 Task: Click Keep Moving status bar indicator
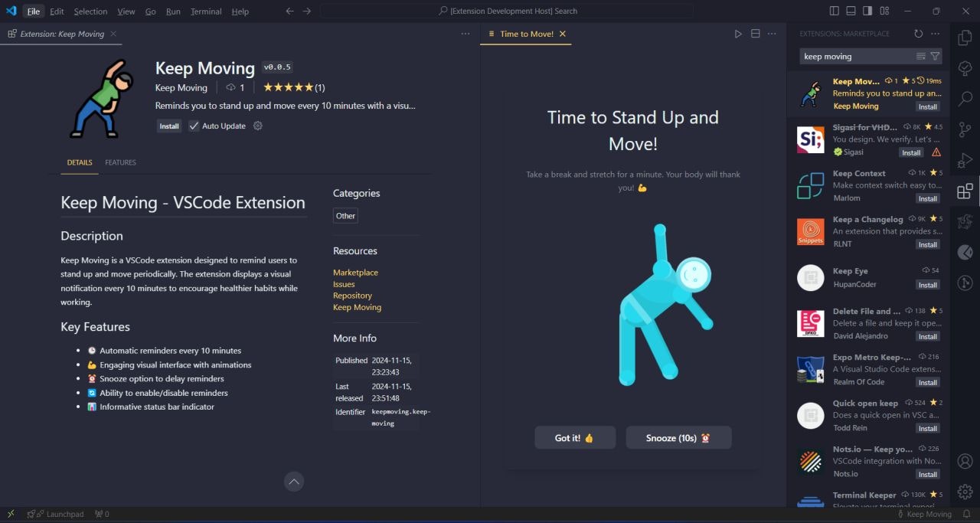924,515
